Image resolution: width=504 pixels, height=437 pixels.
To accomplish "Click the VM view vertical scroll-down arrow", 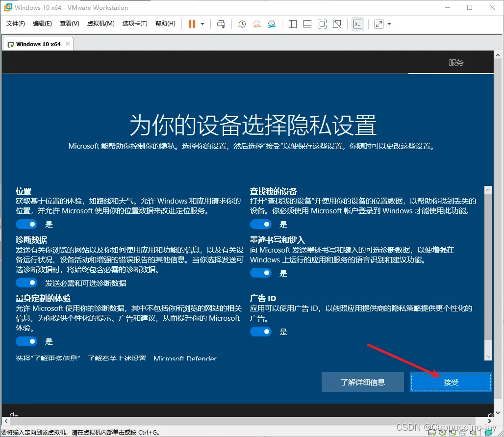I will (x=498, y=413).
